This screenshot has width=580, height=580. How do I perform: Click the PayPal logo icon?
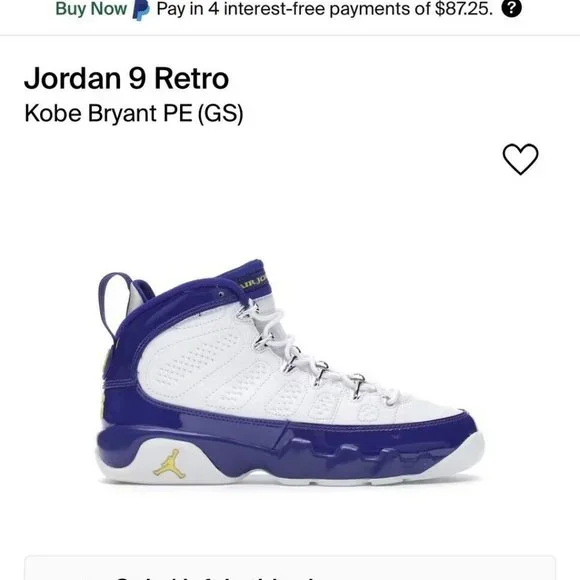coord(141,10)
